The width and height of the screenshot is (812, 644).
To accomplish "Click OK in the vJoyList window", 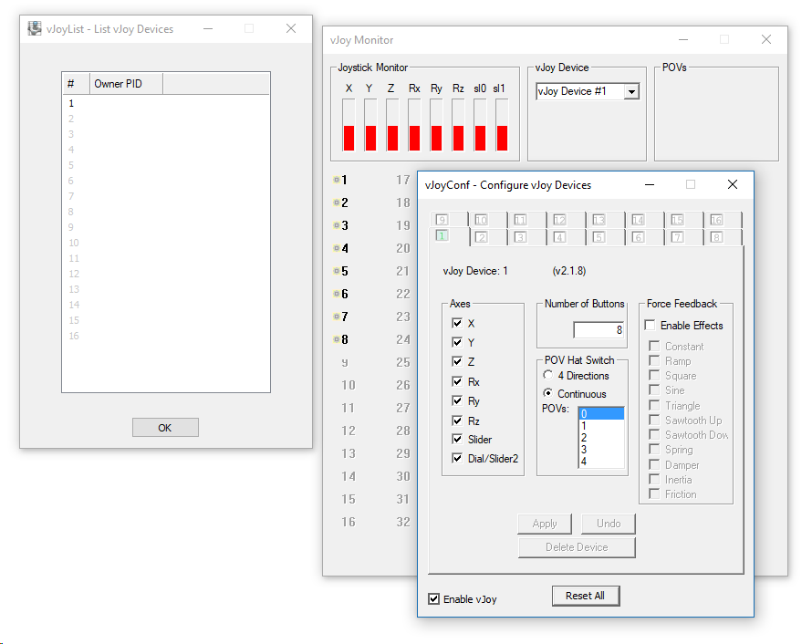I will (x=165, y=427).
